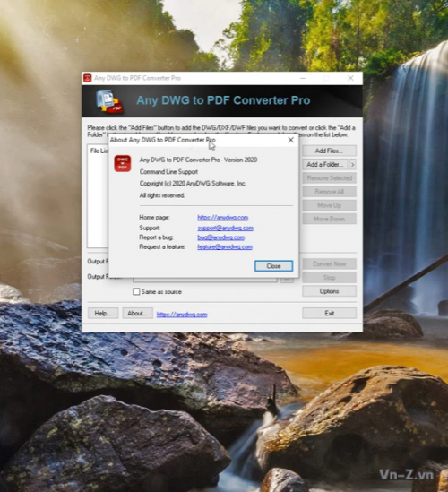Click Add Files button in main window
448x492 pixels.
(329, 151)
